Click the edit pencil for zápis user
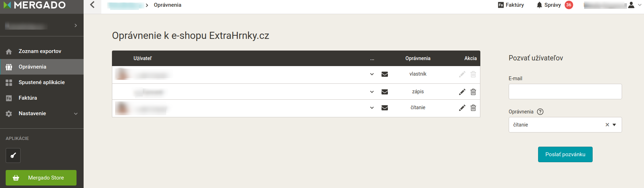 (462, 92)
